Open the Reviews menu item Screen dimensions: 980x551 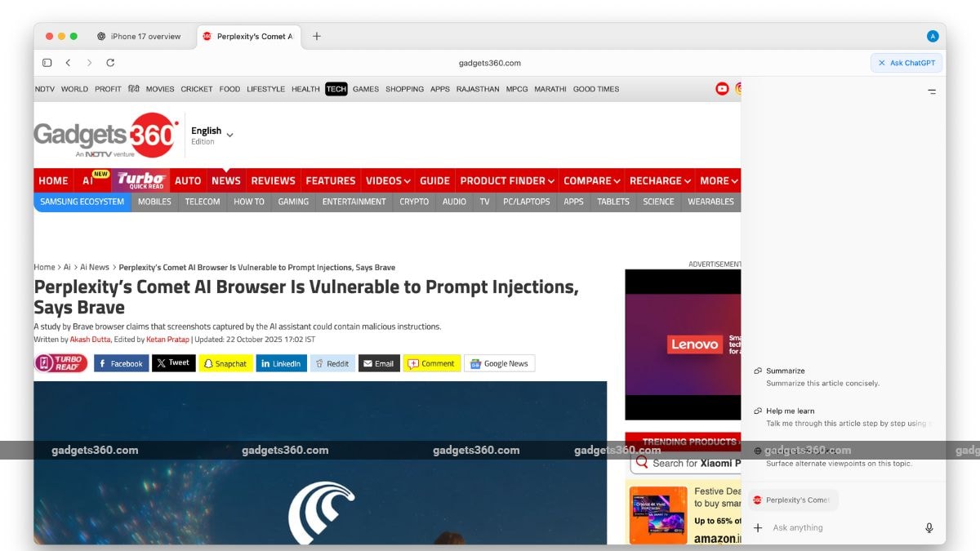tap(273, 180)
